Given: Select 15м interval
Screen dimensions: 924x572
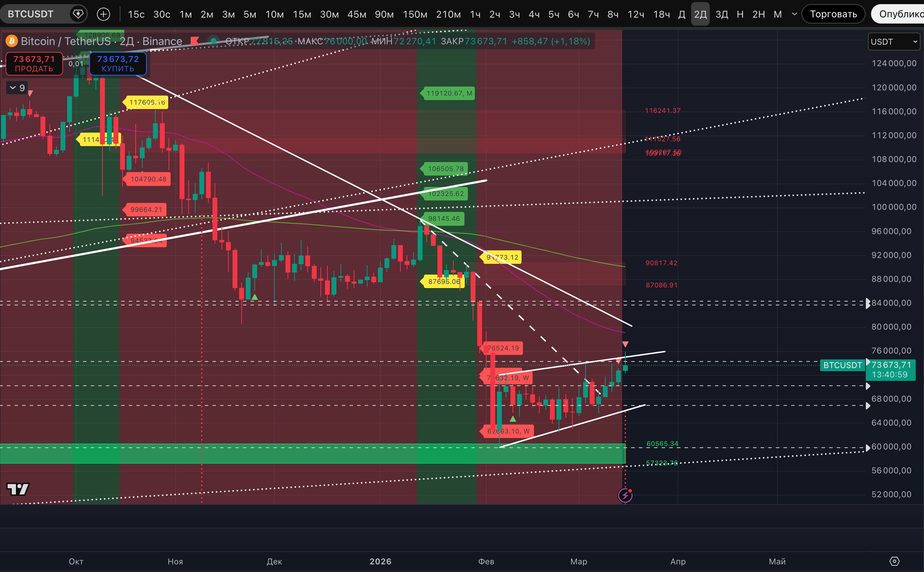Looking at the screenshot, I should click(x=302, y=15).
